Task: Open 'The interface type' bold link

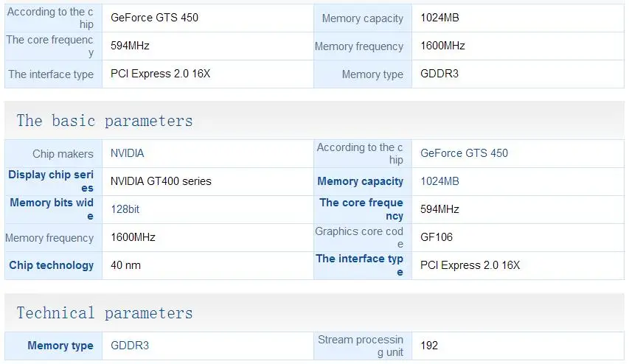Action: (359, 265)
